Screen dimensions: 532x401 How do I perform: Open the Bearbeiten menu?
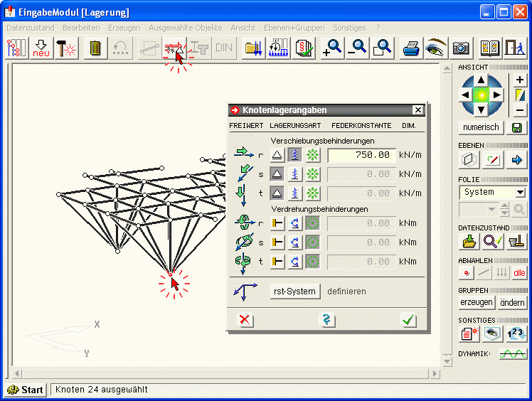[81, 28]
